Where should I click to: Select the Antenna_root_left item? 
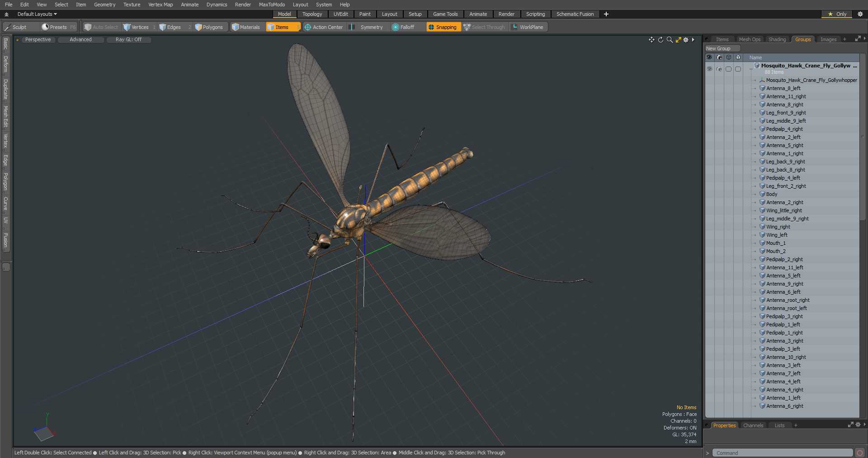786,308
